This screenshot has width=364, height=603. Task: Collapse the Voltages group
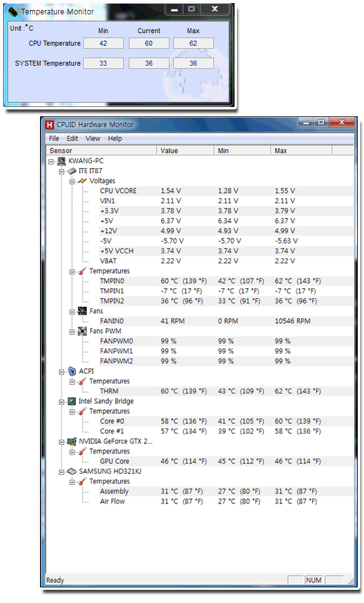coord(72,181)
